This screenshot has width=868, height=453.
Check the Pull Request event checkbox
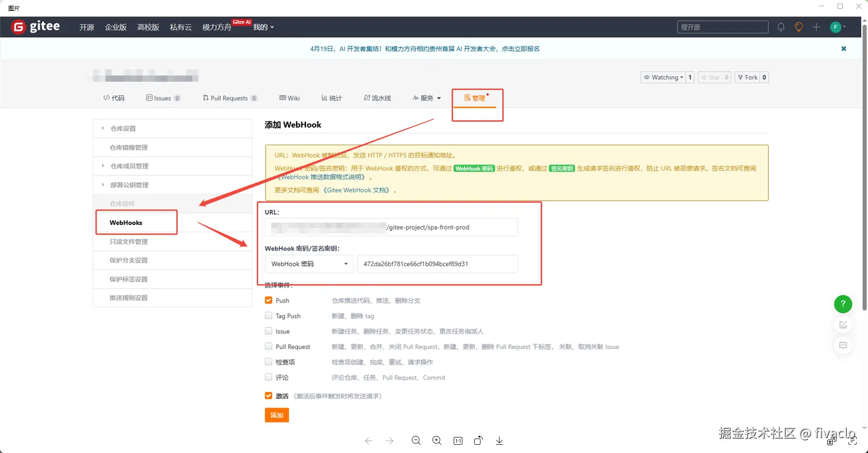coord(269,346)
